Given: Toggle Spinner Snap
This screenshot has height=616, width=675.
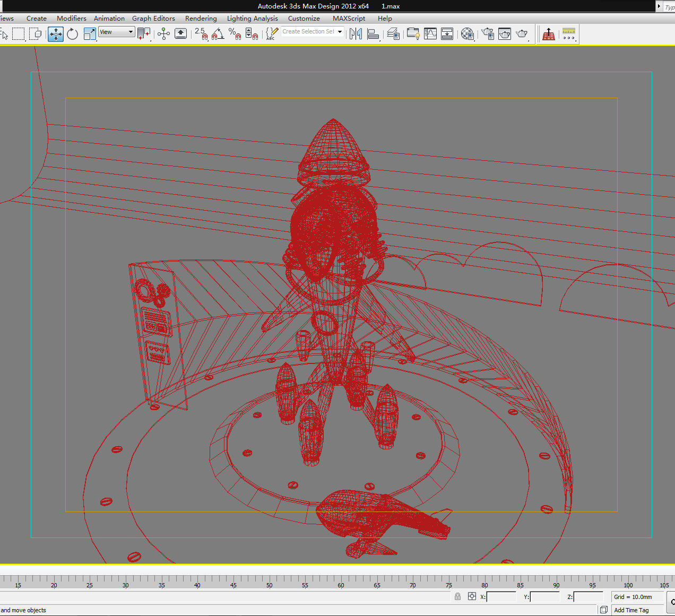Looking at the screenshot, I should coord(252,34).
